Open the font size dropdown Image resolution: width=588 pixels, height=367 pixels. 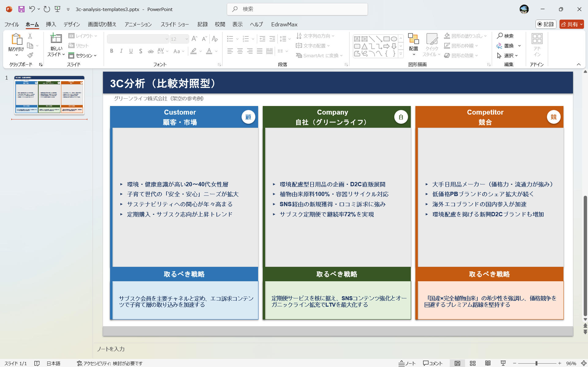click(x=186, y=39)
